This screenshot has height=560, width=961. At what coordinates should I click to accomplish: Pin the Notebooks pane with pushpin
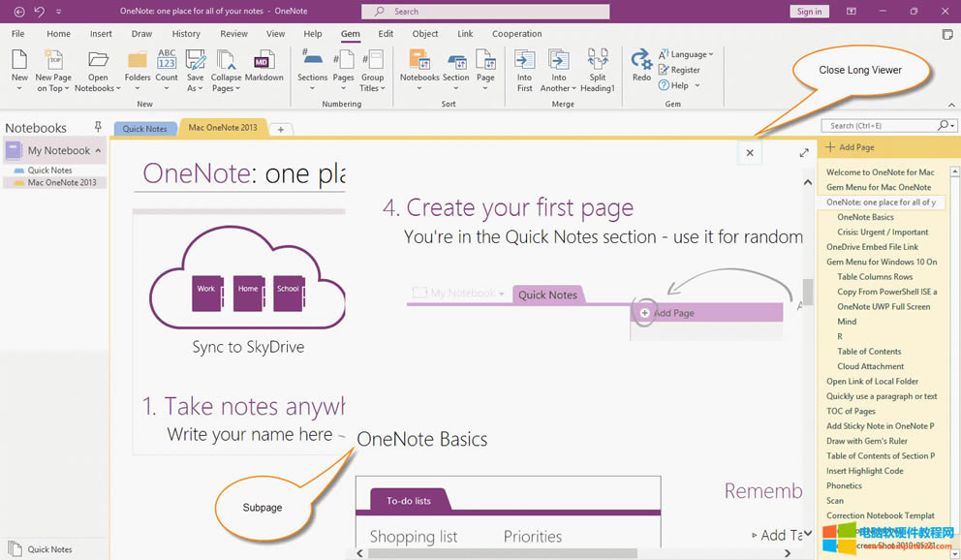pos(98,127)
